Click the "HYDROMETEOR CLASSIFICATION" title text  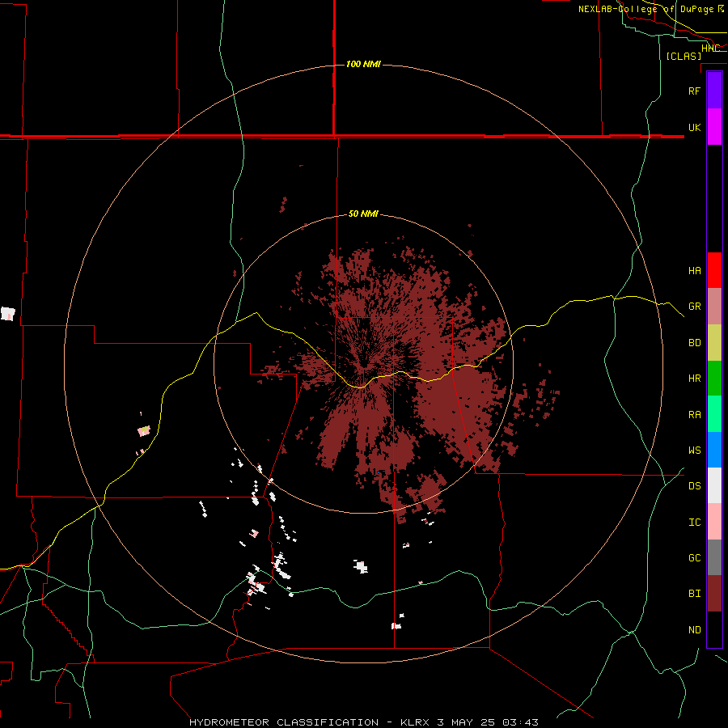(x=284, y=722)
